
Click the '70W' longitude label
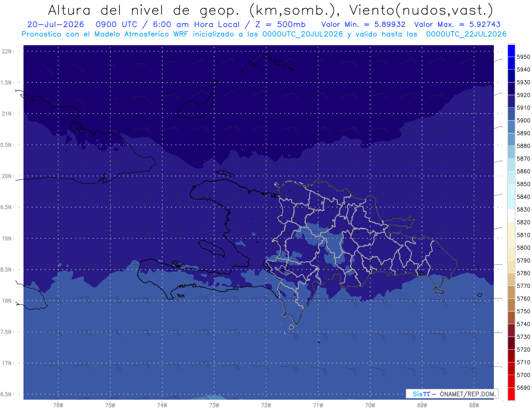coord(370,405)
